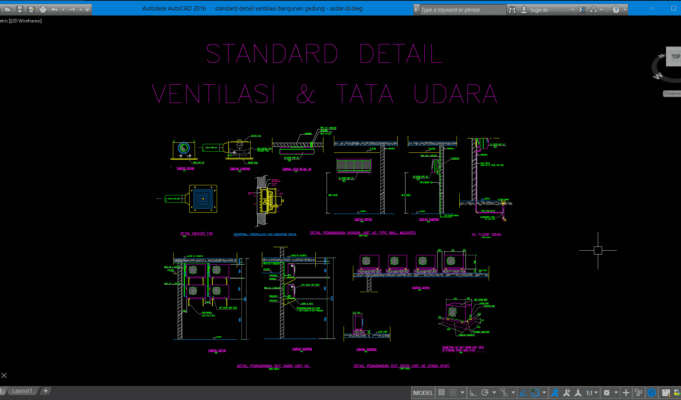The height and width of the screenshot is (400, 681).
Task: Click the user icon beside Sign In
Action: tap(524, 10)
